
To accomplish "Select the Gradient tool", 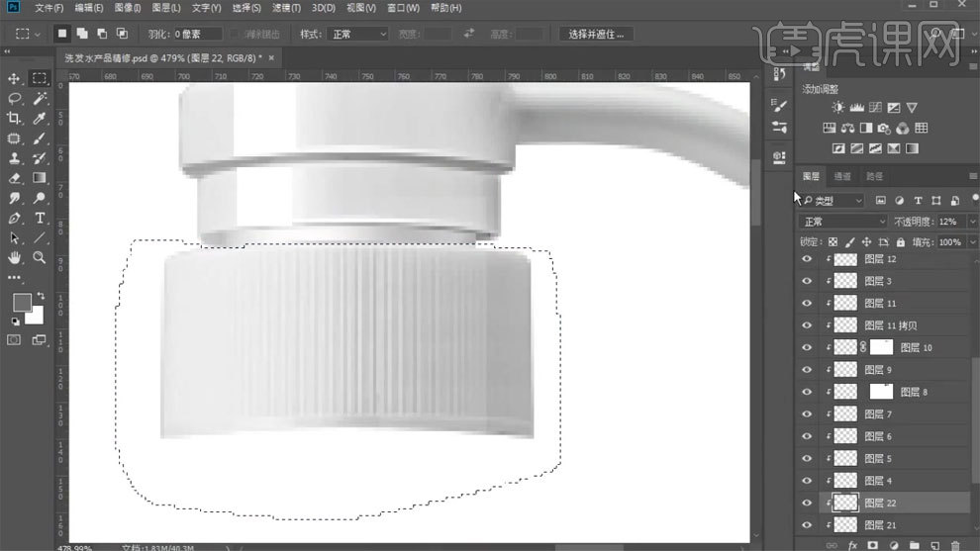I will tap(40, 179).
